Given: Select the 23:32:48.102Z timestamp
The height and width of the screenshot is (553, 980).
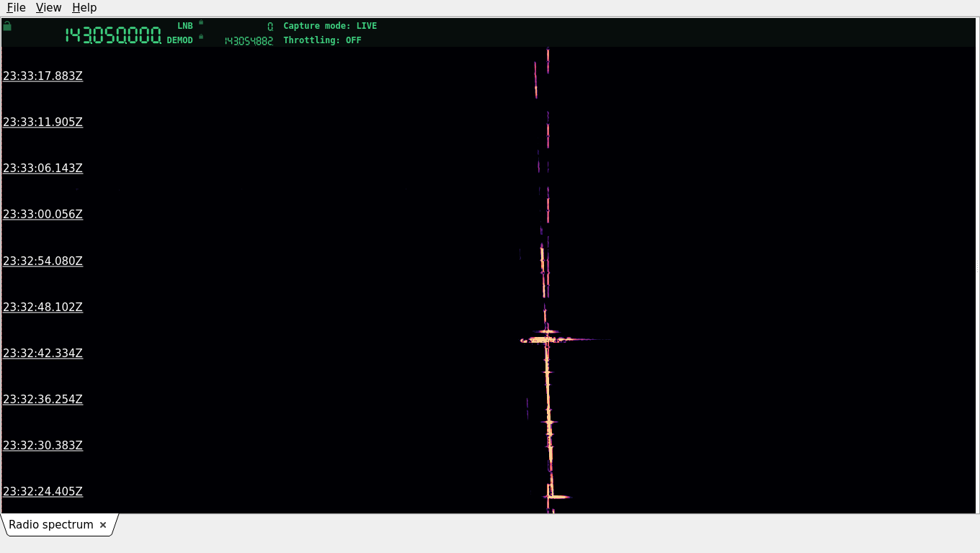Looking at the screenshot, I should (x=43, y=307).
